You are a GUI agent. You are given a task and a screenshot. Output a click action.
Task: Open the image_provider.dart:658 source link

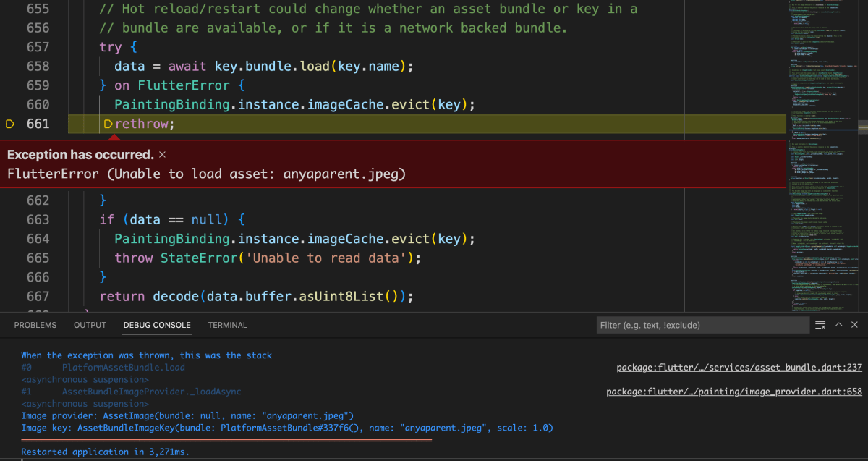734,392
